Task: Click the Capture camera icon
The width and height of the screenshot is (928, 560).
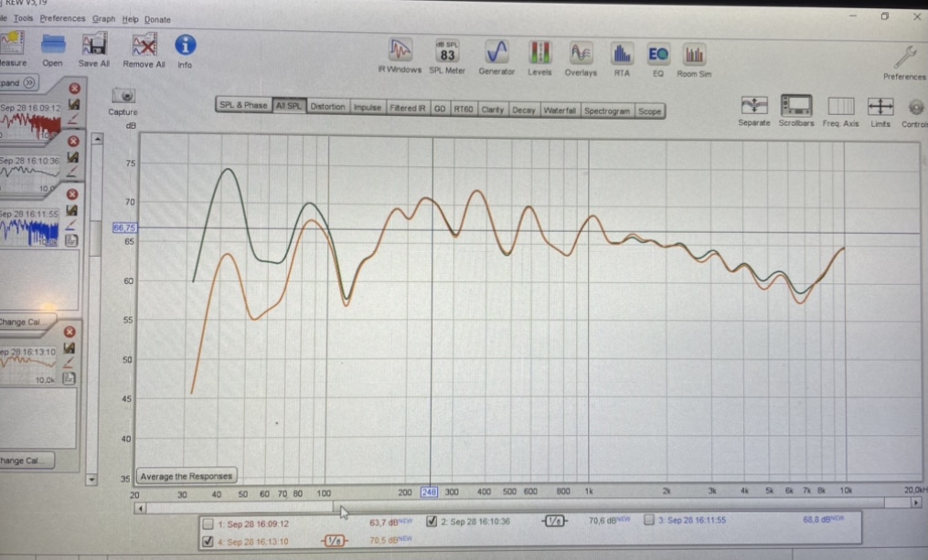Action: click(123, 96)
